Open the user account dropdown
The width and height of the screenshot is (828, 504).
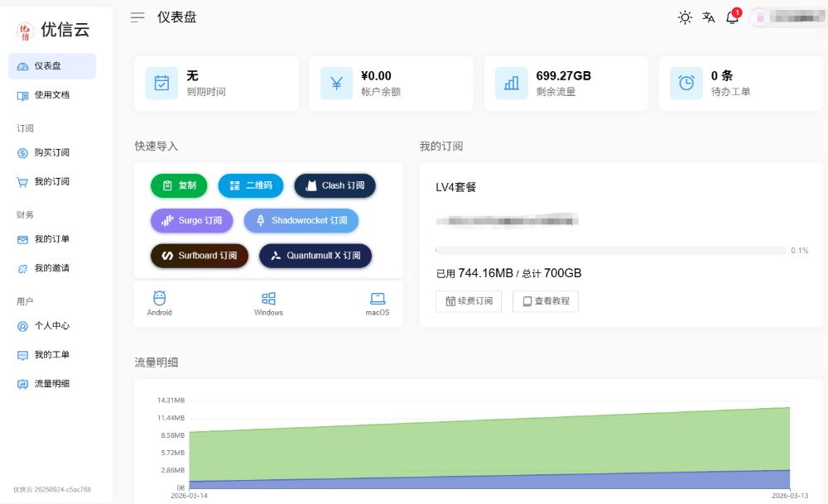click(785, 17)
